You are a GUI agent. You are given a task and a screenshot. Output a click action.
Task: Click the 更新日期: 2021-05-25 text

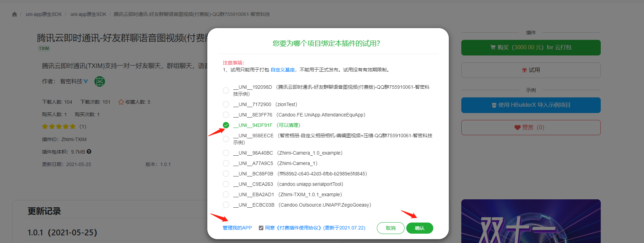click(66, 164)
